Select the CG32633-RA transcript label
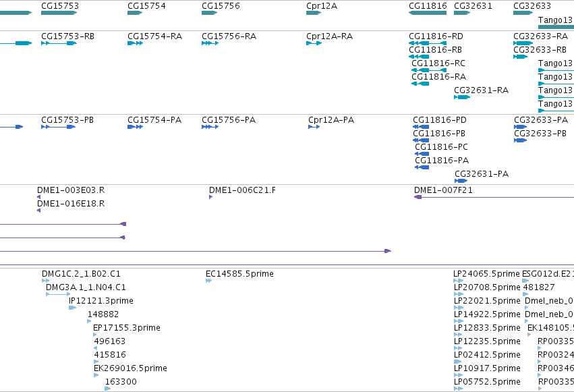The image size is (574, 392). [541, 36]
